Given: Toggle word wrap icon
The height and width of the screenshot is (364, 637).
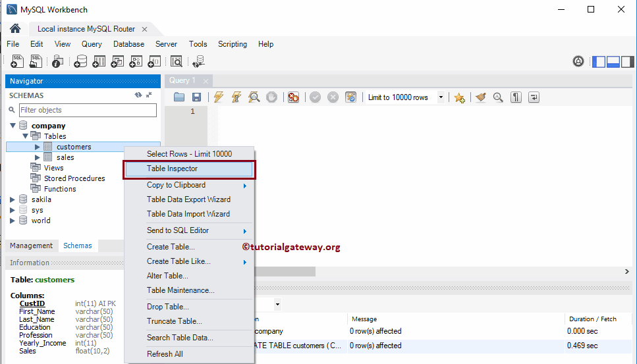Looking at the screenshot, I should pyautogui.click(x=534, y=97).
